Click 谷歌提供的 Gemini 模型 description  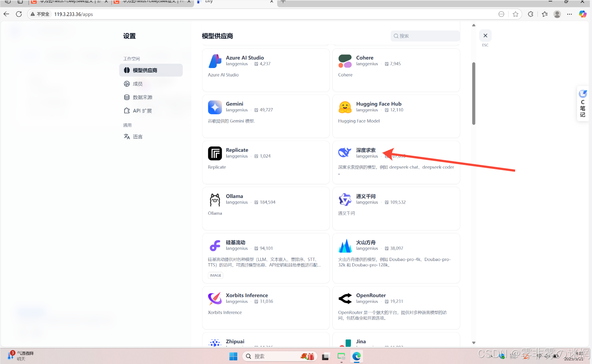coord(231,121)
